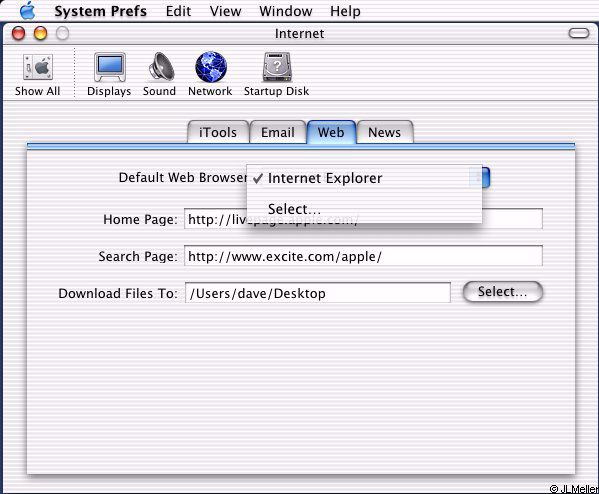Open the View menu
Screen dimensions: 599x494
[x=225, y=11]
